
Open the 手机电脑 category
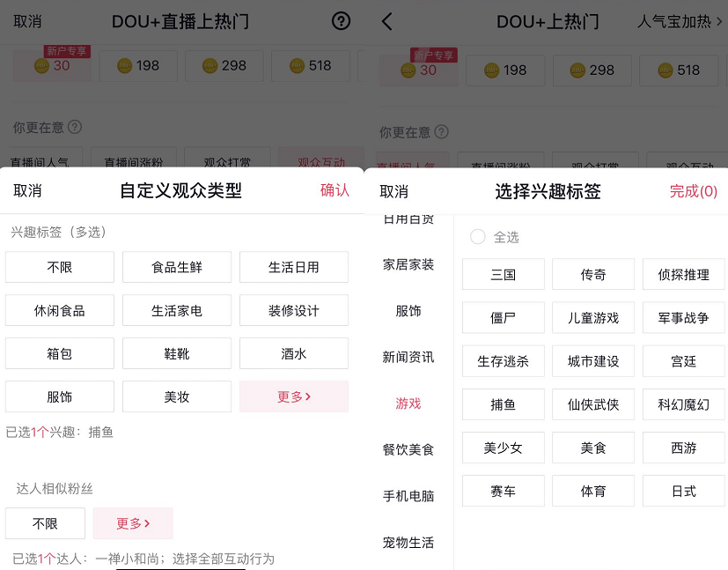(408, 496)
